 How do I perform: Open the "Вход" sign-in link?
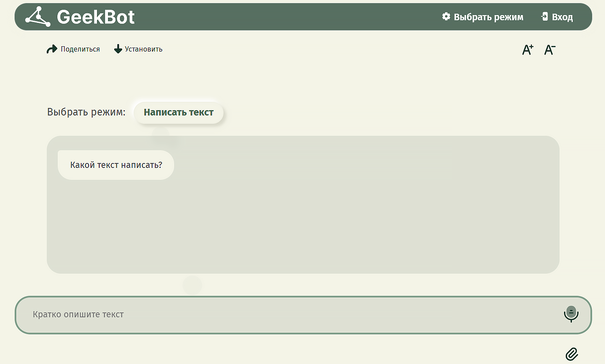tap(562, 17)
